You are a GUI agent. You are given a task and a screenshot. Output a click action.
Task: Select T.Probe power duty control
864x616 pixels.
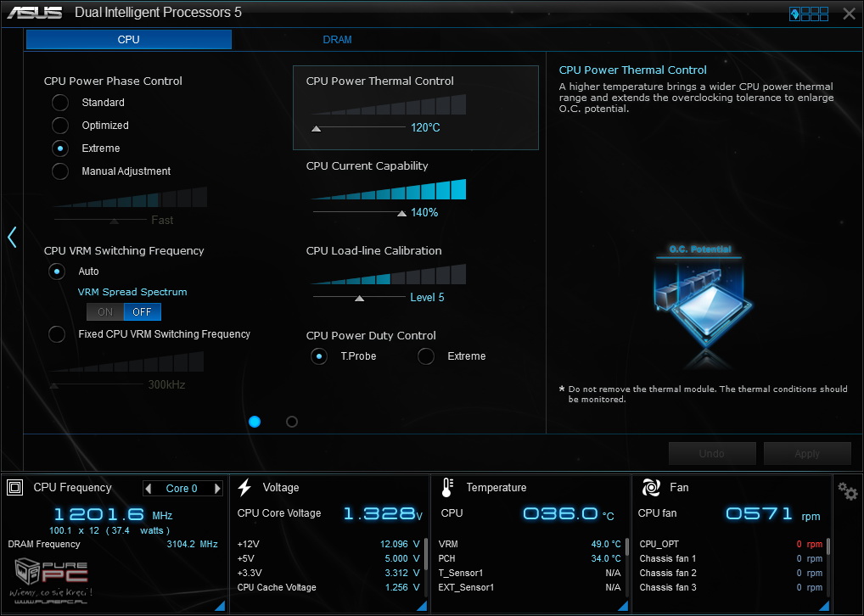point(319,356)
